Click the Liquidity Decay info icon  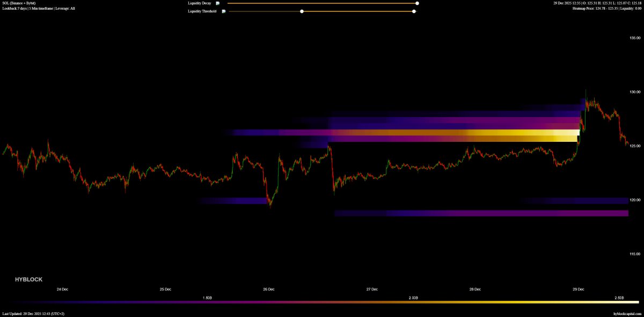click(218, 3)
